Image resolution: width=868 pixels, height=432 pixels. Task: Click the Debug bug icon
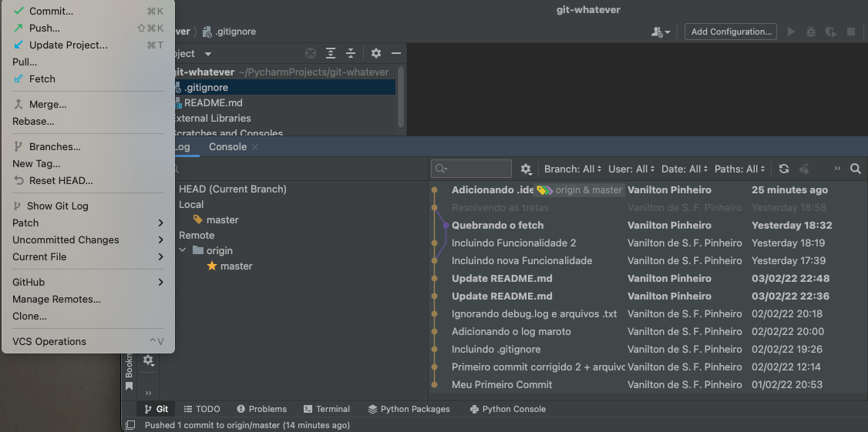tap(811, 32)
